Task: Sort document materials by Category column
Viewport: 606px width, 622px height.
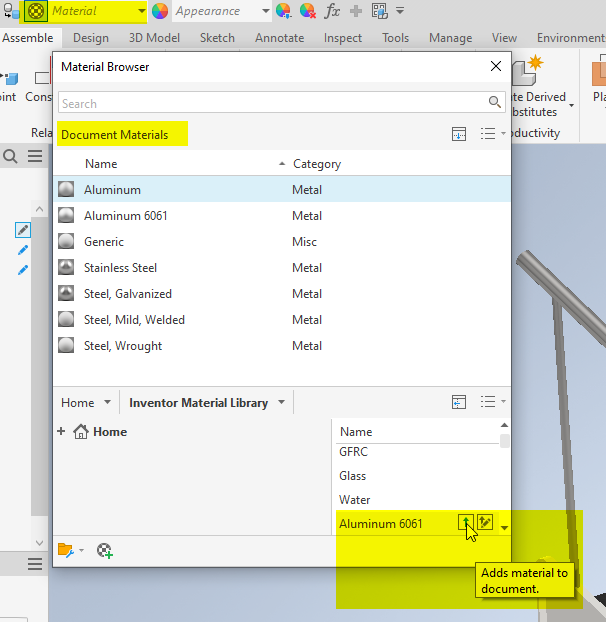Action: coord(317,164)
